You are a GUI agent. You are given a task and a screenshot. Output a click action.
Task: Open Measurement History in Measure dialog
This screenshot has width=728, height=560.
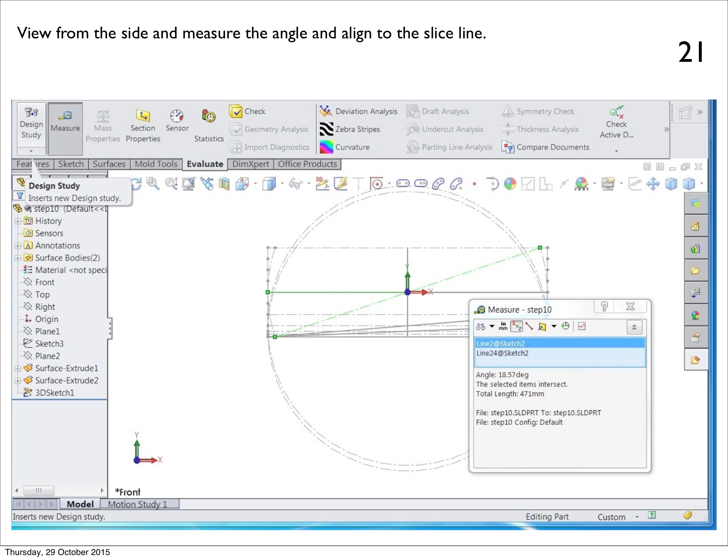[x=566, y=326]
